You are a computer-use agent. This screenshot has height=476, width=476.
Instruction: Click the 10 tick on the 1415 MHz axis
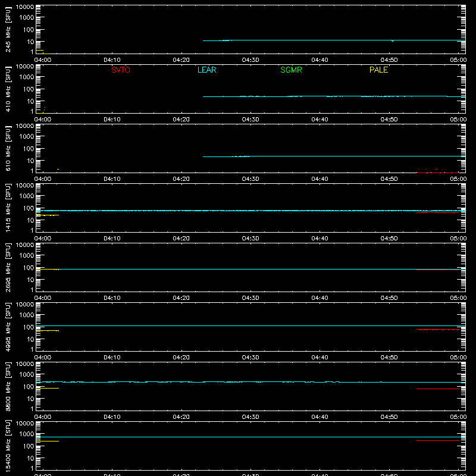coord(30,220)
